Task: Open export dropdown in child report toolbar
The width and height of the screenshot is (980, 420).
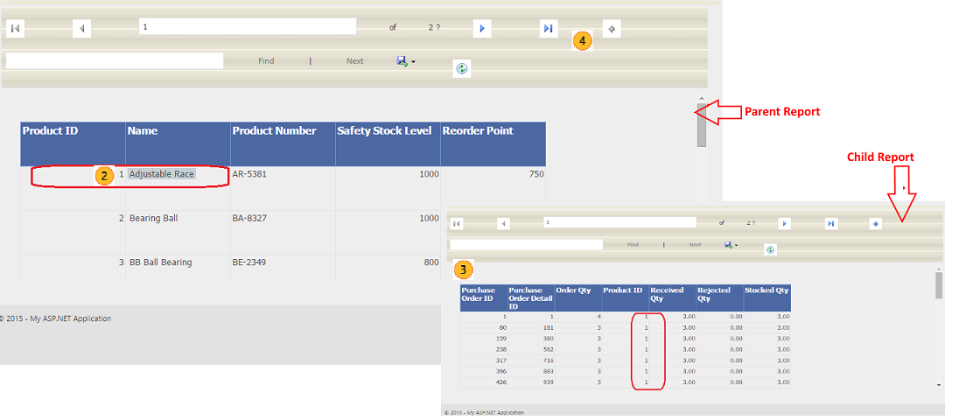Action: coord(730,245)
